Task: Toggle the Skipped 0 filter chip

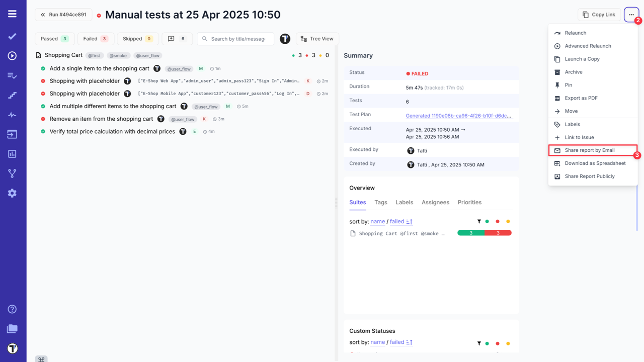Action: pyautogui.click(x=137, y=38)
